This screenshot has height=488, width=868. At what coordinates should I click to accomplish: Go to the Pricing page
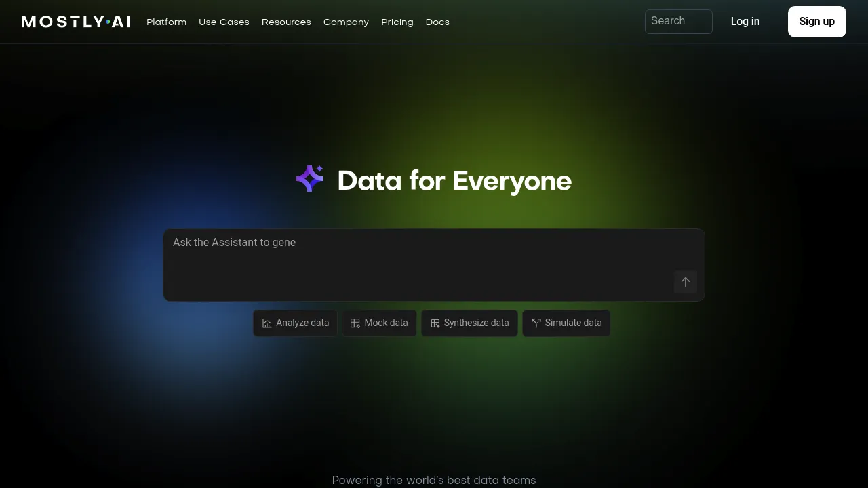tap(397, 22)
